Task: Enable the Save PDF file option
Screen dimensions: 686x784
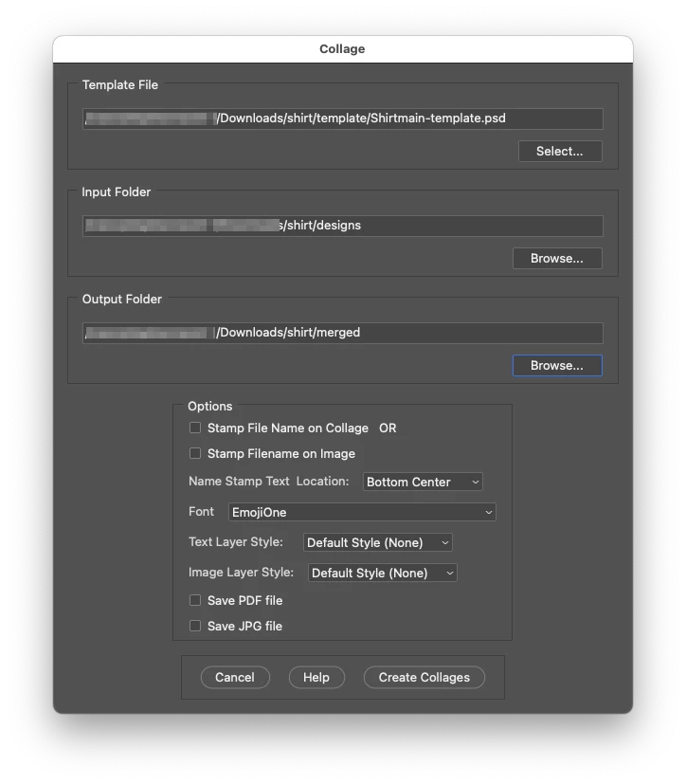Action: (x=195, y=600)
